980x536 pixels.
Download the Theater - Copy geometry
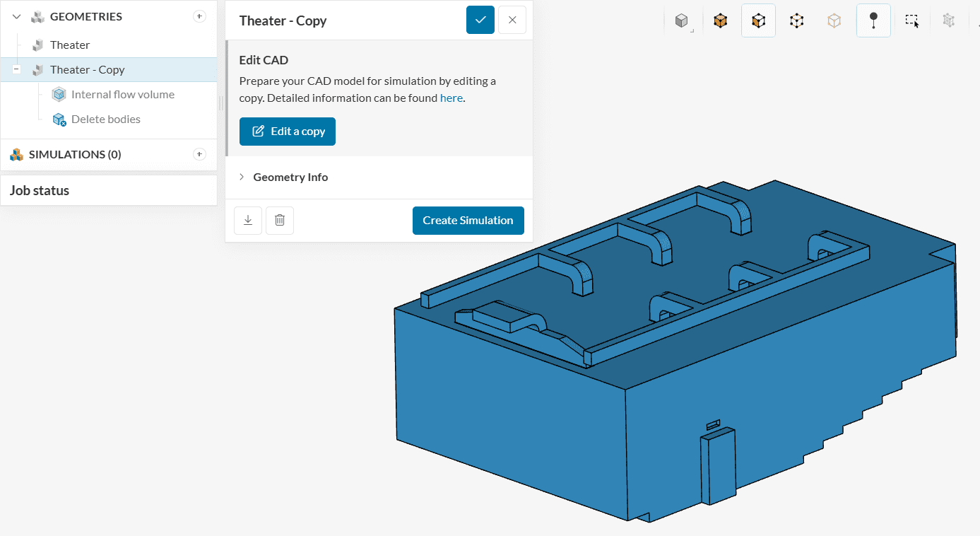coord(248,221)
